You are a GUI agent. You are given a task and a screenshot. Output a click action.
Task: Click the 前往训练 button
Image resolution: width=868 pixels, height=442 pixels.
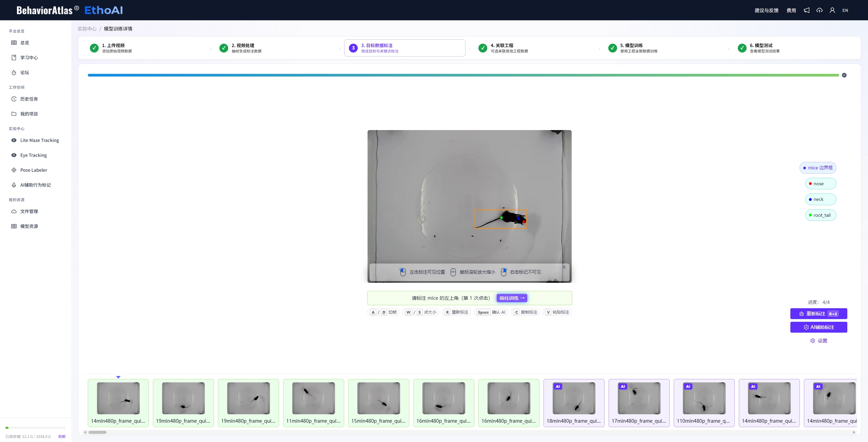coord(512,298)
